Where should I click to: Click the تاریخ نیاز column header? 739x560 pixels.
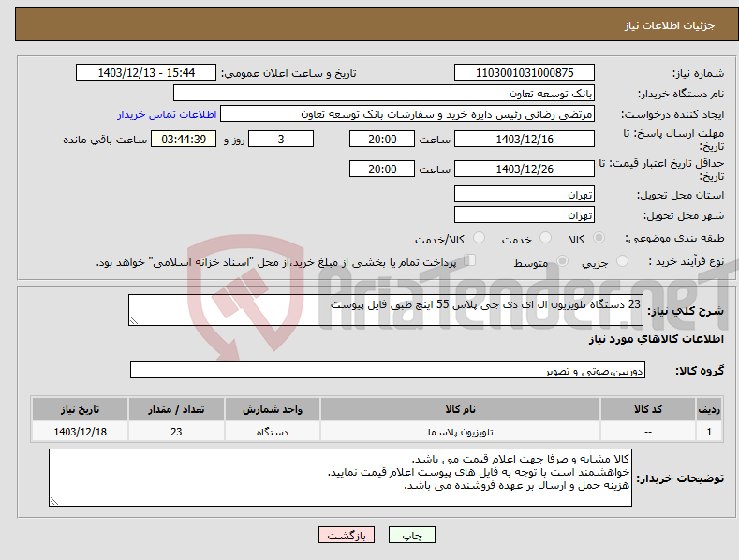(x=80, y=409)
